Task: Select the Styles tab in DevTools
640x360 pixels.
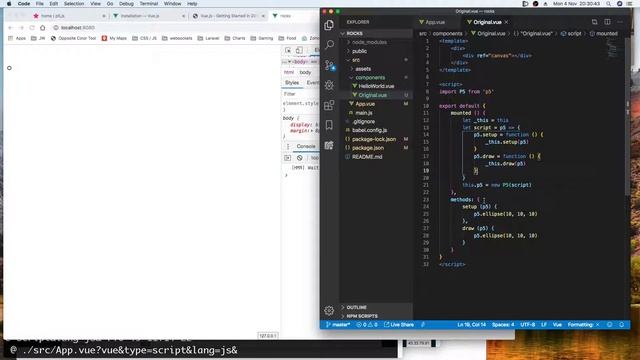Action: coord(291,83)
